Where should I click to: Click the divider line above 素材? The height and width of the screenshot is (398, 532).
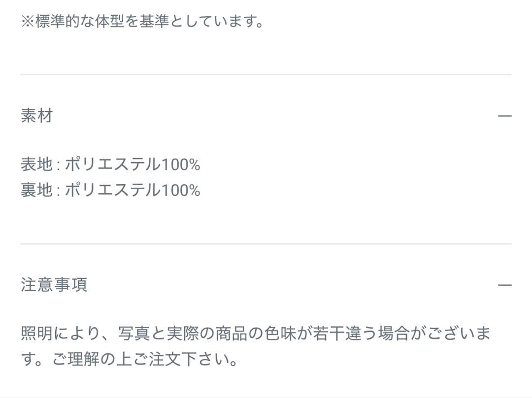(266, 74)
